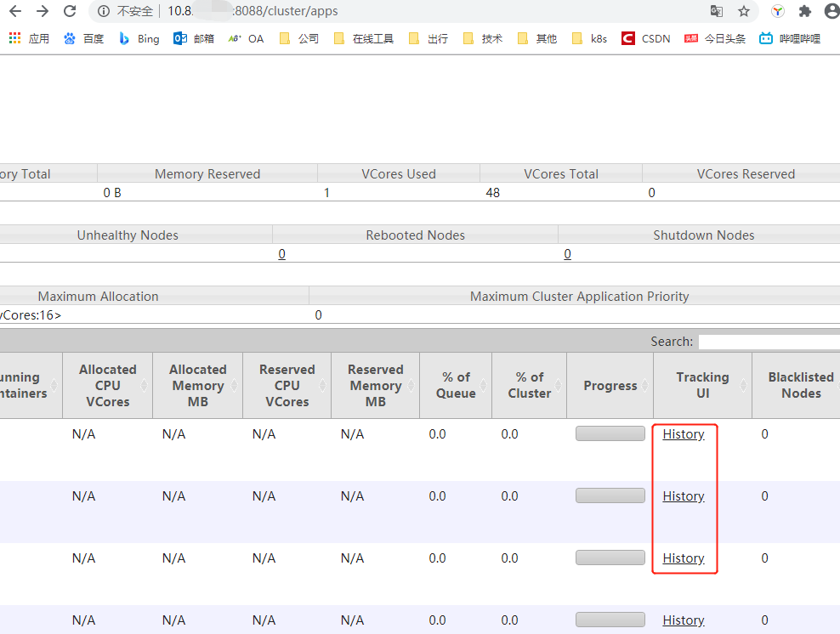Screen dimensions: 840x634
Task: Click the colorful clock-shaped extension icon
Action: 778,12
